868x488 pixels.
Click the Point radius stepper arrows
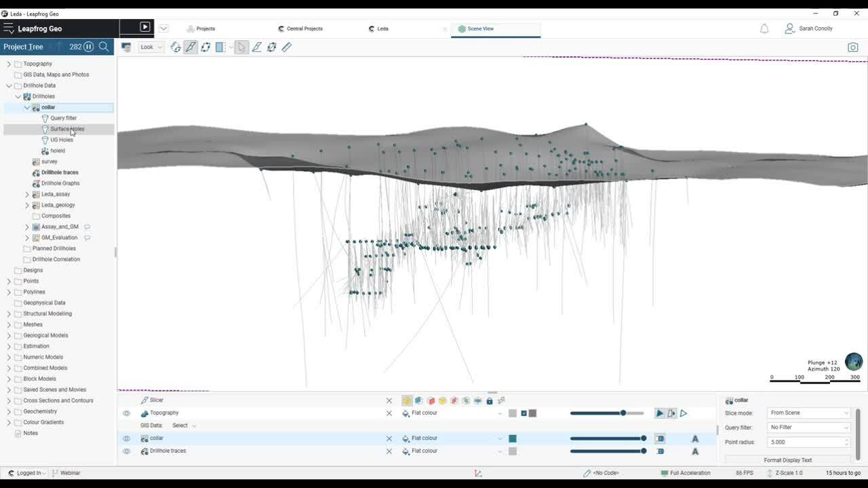click(x=846, y=443)
